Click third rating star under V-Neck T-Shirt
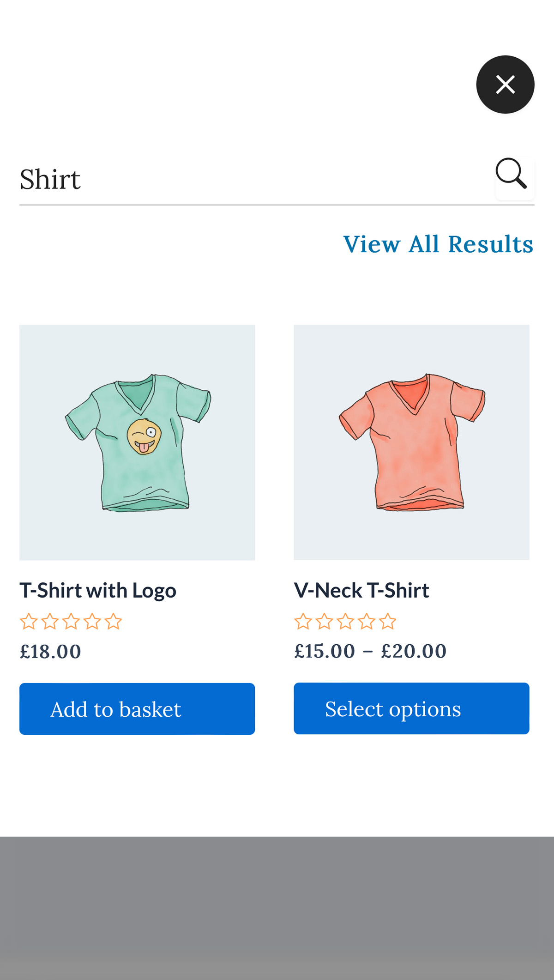 pos(345,622)
